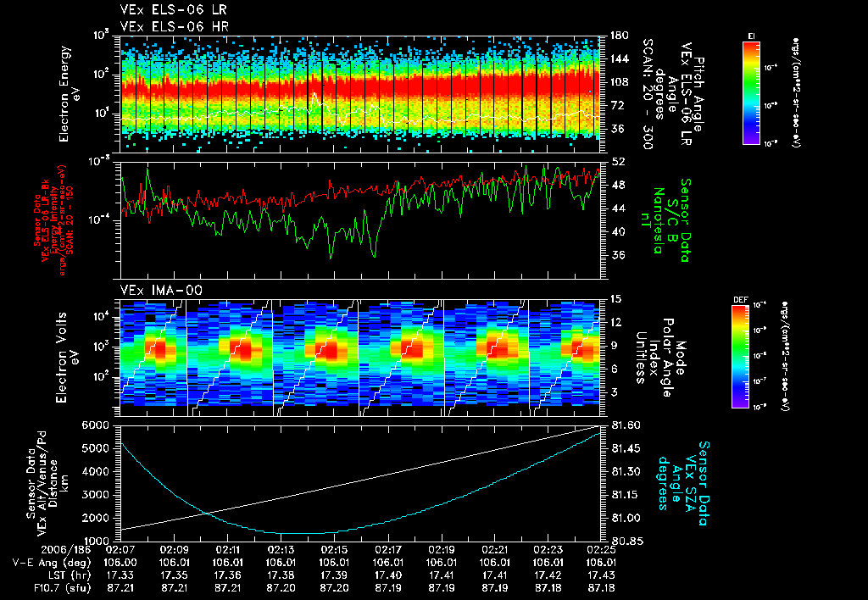The image size is (868, 600).
Task: Click the 'Electron Energy eV' axis label
Action: coord(69,94)
